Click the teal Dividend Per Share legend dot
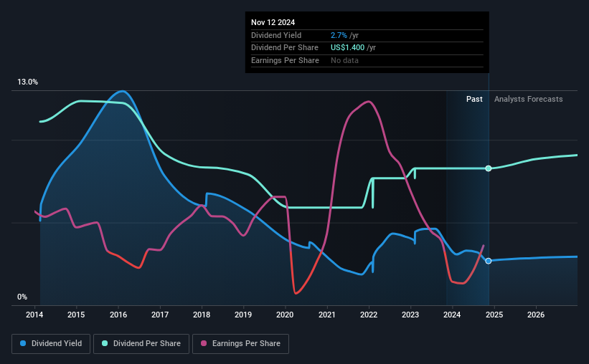The image size is (589, 364). [105, 343]
